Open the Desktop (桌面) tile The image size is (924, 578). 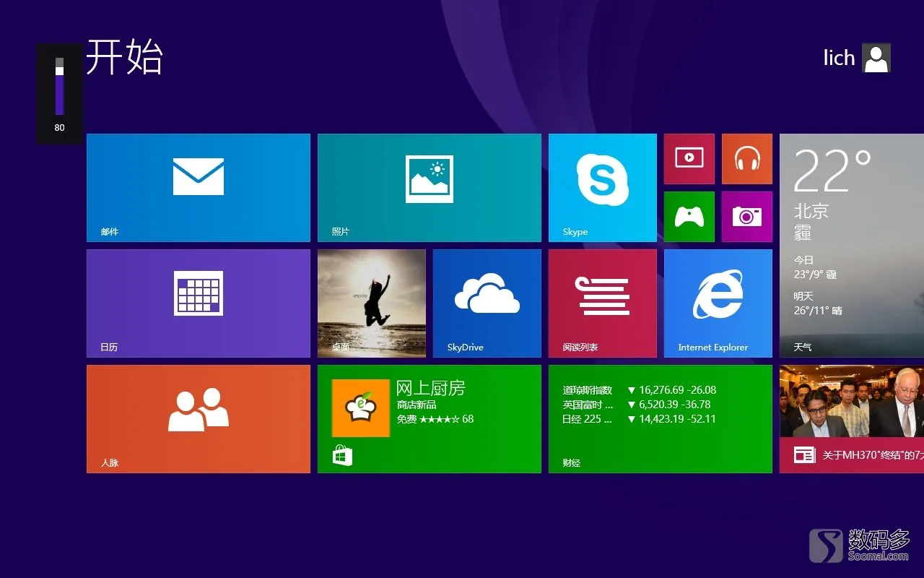coord(372,303)
